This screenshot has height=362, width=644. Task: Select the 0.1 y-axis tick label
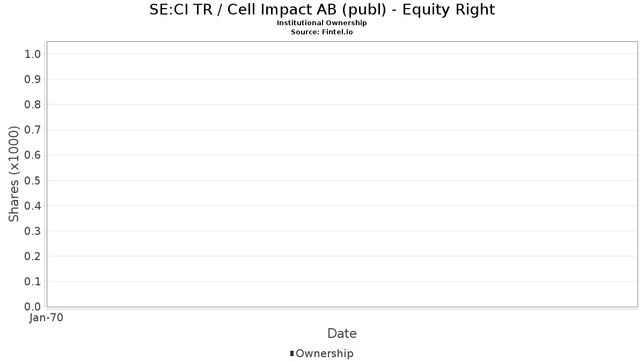pyautogui.click(x=33, y=281)
